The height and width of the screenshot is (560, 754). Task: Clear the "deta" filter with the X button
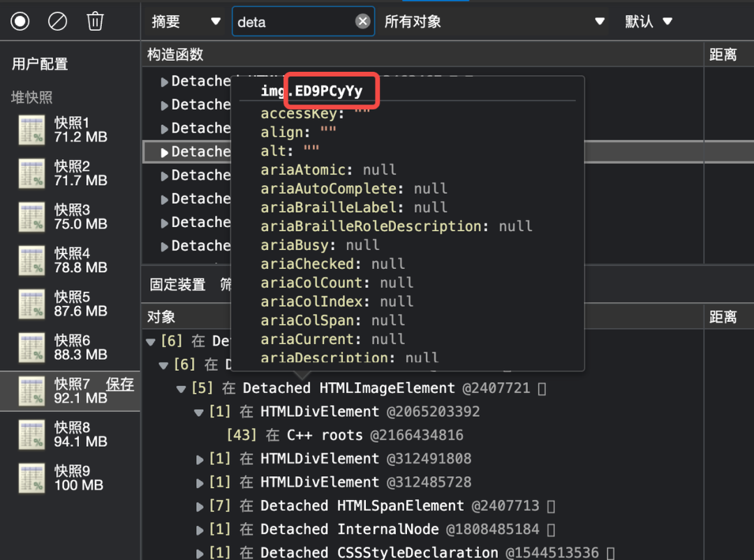coord(362,21)
